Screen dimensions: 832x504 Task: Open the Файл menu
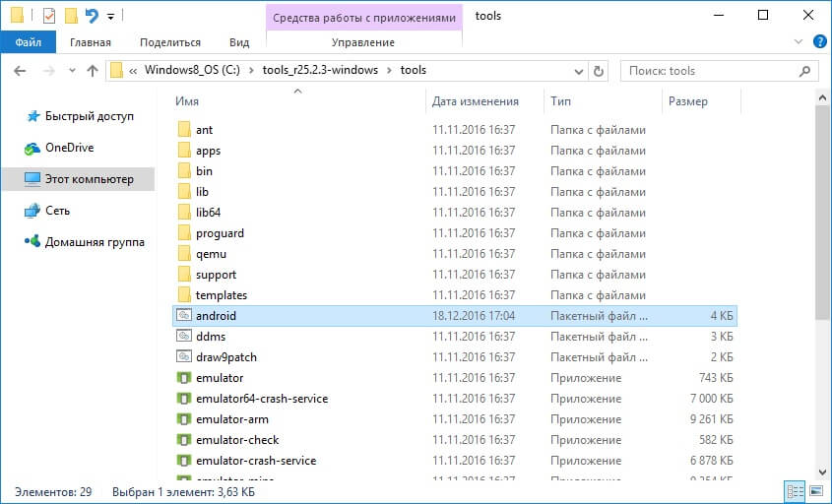pos(28,42)
